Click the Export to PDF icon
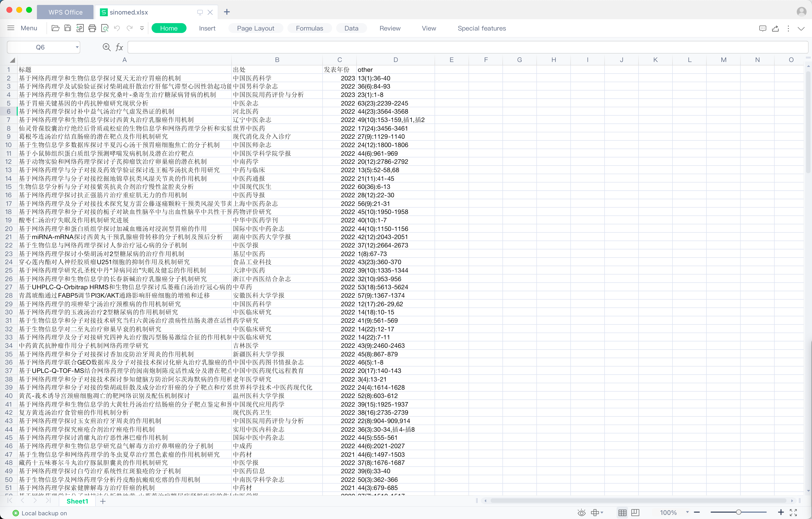The height and width of the screenshot is (519, 812). pos(80,28)
